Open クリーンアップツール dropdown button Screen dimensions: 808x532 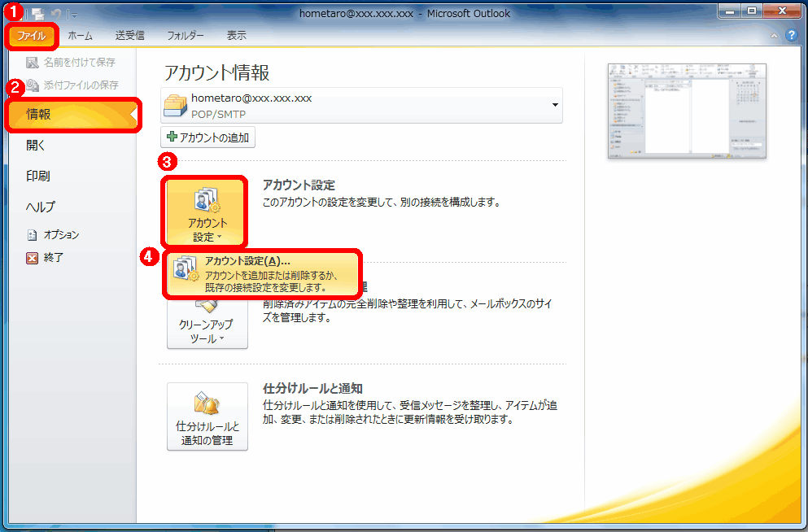tap(207, 324)
